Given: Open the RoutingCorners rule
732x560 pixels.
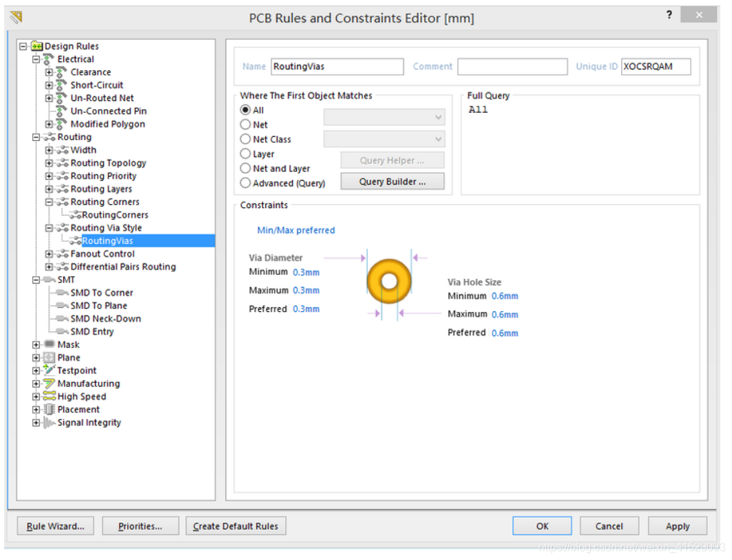Looking at the screenshot, I should (115, 215).
